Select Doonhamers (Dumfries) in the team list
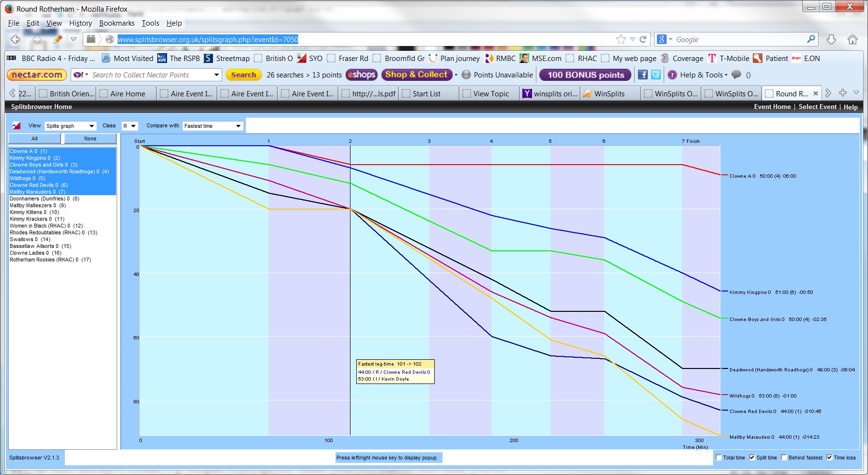 [45, 199]
